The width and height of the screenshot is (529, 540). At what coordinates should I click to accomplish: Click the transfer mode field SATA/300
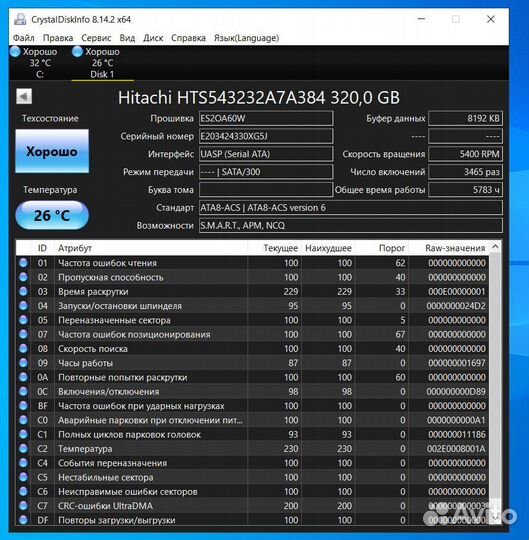[x=266, y=172]
